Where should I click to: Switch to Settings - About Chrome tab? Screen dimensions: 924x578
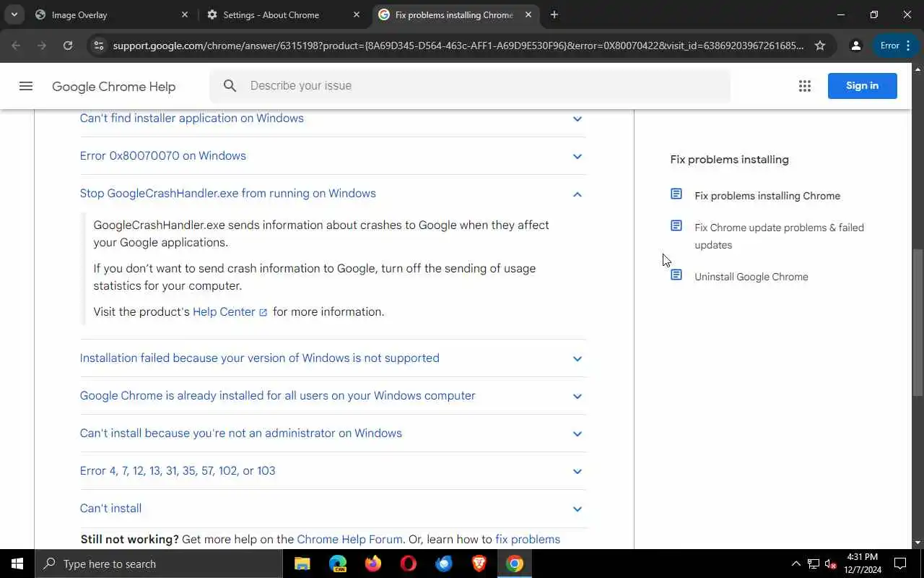(x=282, y=14)
